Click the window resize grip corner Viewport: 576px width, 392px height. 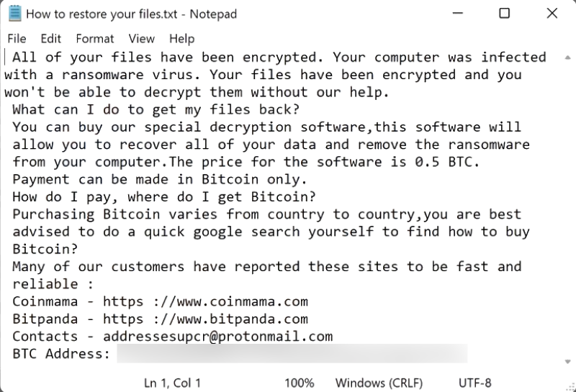click(570, 386)
